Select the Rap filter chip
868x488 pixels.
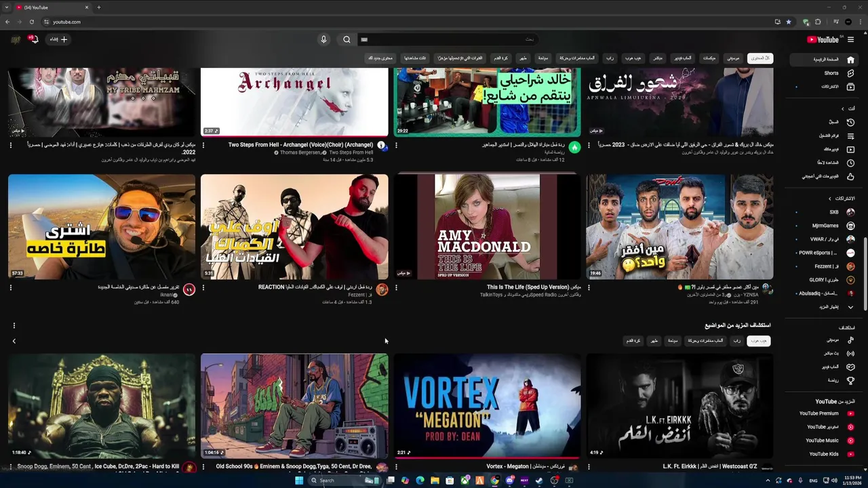coord(610,58)
